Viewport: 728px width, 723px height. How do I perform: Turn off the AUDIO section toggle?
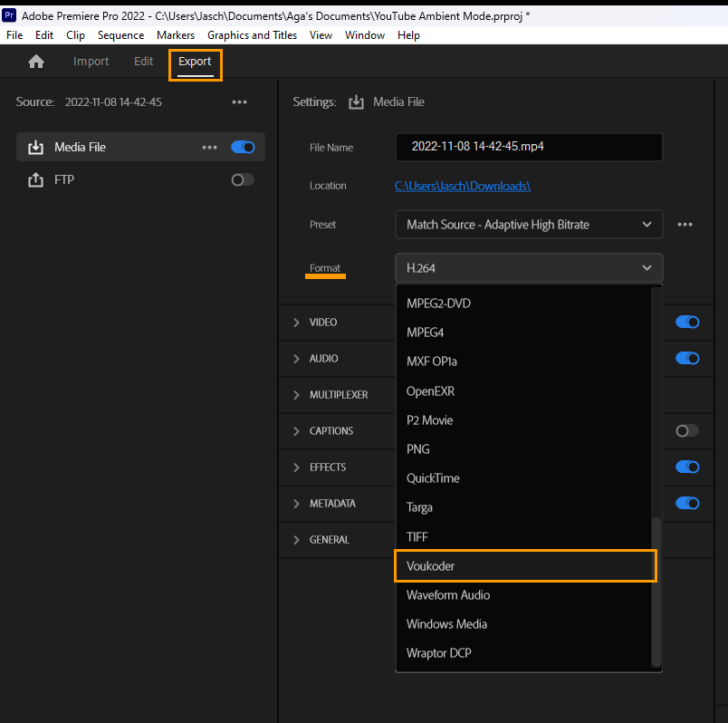[687, 358]
